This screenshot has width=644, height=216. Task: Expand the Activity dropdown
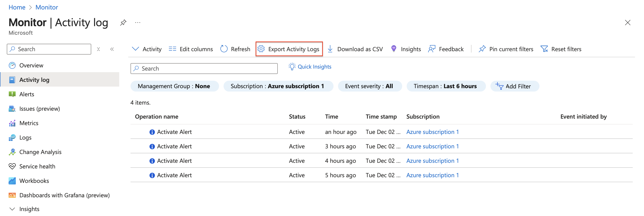[146, 49]
